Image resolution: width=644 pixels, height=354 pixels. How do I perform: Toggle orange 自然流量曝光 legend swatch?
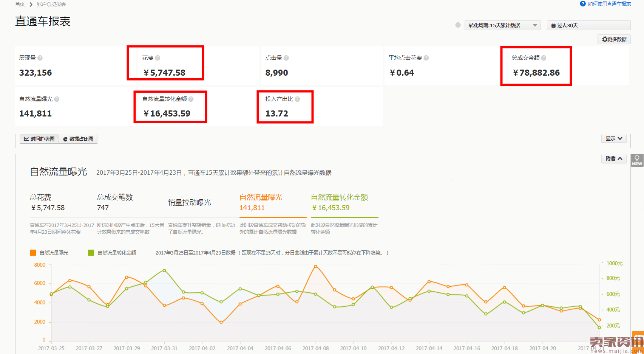click(x=33, y=253)
